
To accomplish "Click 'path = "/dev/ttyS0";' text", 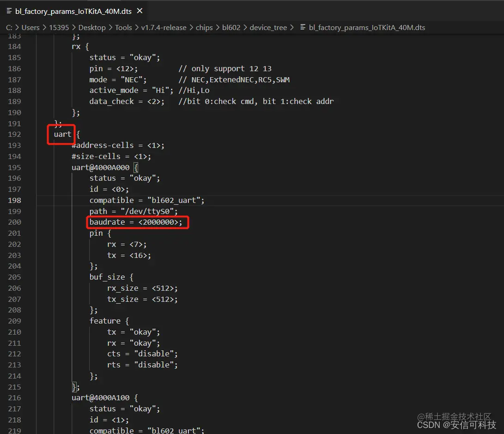I will point(134,211).
